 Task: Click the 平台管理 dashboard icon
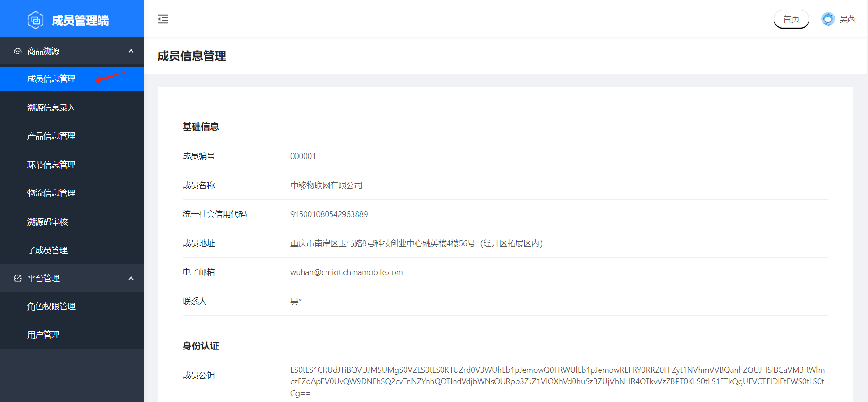(18, 278)
